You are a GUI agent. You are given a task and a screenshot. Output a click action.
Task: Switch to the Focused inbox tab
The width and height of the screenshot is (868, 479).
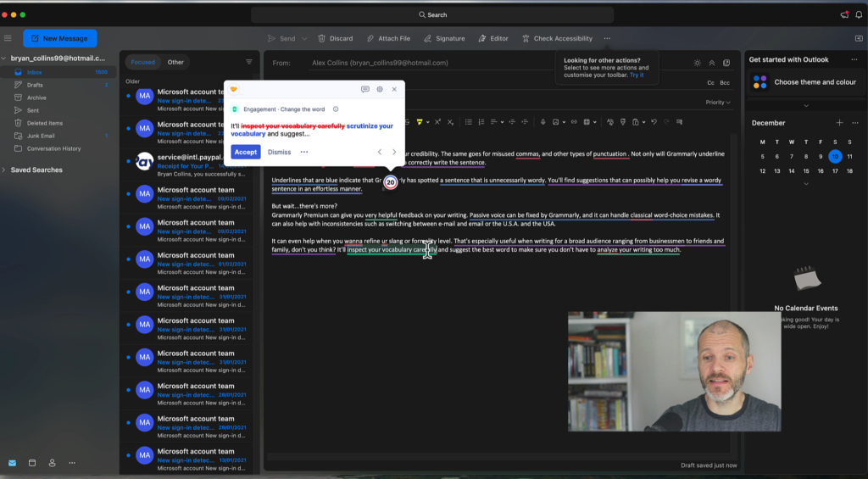tap(142, 62)
